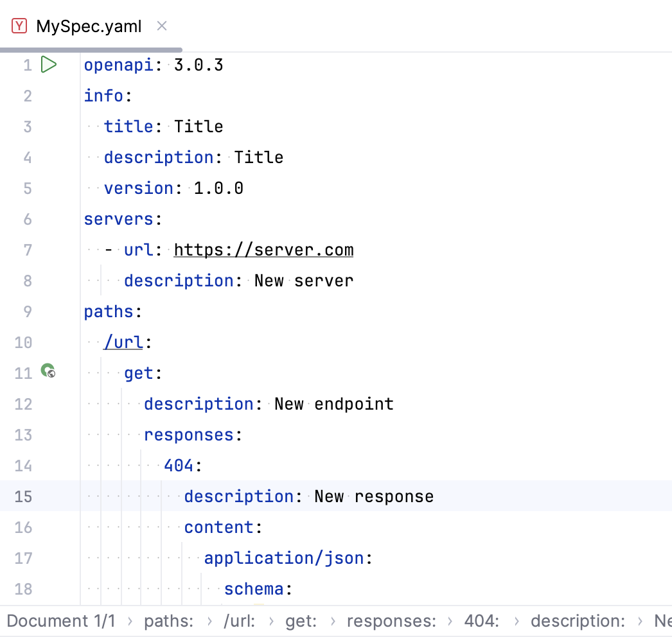Click the gray scroll indicator under the tab

(x=90, y=49)
